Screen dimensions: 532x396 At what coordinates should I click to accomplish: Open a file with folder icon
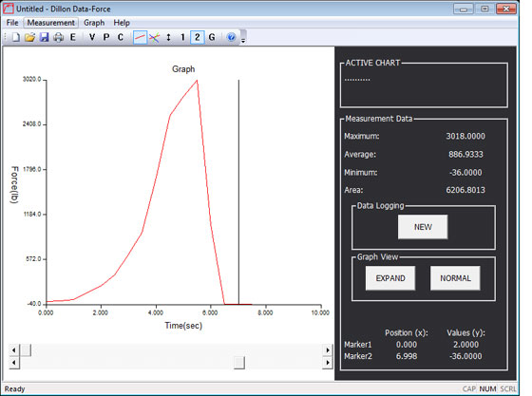pos(29,37)
